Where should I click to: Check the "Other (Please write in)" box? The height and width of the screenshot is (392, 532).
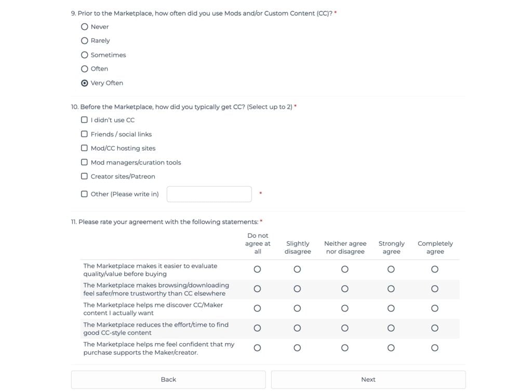tap(84, 194)
